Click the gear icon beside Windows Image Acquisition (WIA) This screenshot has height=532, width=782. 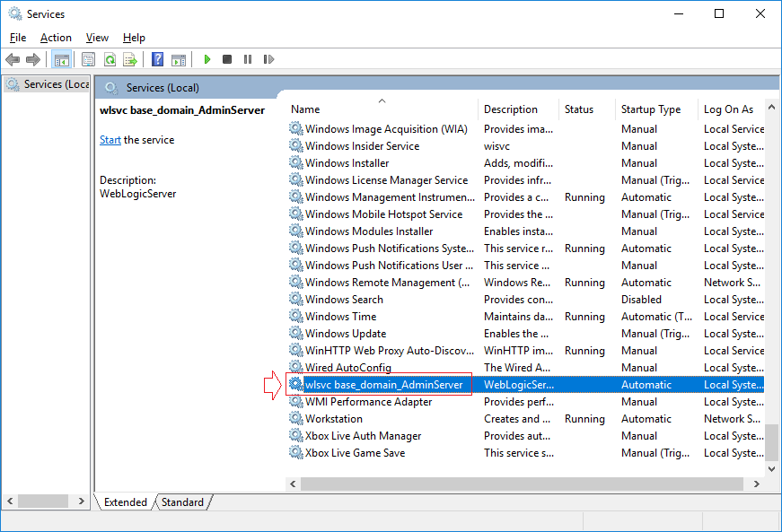295,128
